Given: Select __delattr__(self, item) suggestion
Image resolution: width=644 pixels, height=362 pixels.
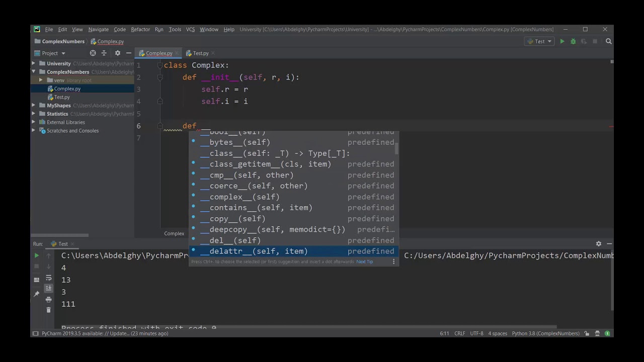Looking at the screenshot, I should tap(293, 251).
